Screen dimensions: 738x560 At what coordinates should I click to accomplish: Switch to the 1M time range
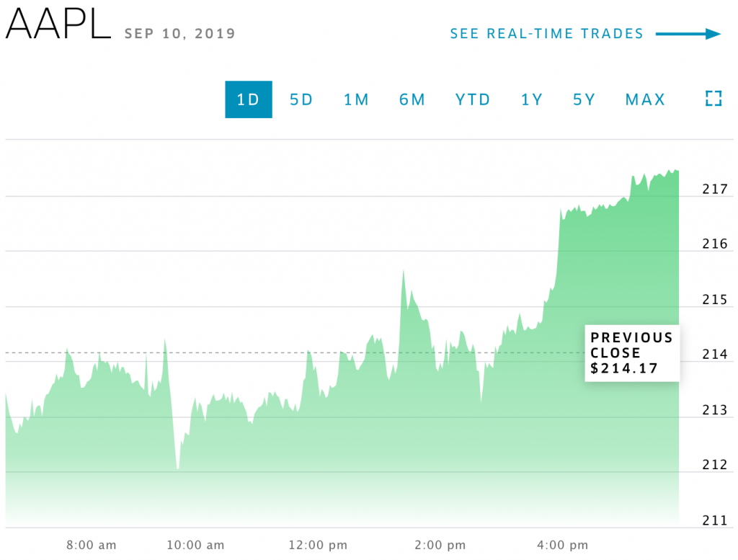click(356, 99)
